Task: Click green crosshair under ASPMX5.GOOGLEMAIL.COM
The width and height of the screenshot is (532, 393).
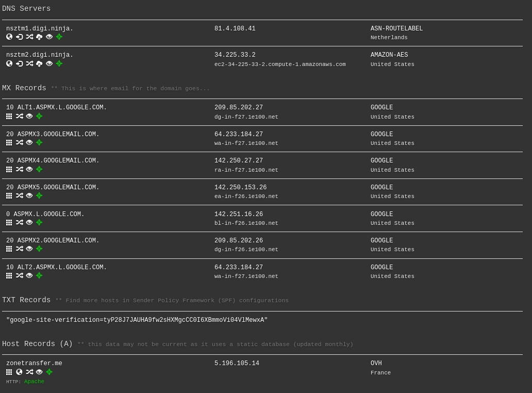Action: pos(39,196)
